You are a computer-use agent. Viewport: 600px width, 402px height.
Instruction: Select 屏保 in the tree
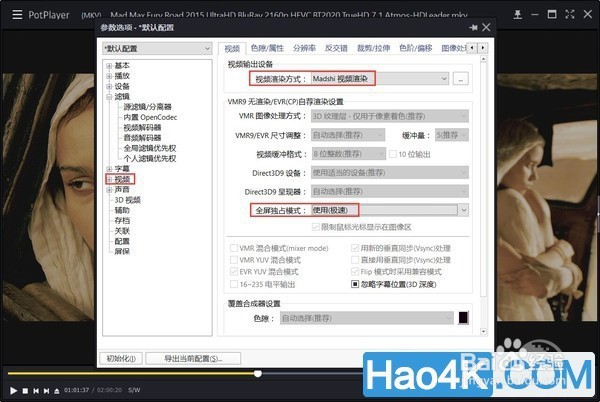click(x=122, y=252)
